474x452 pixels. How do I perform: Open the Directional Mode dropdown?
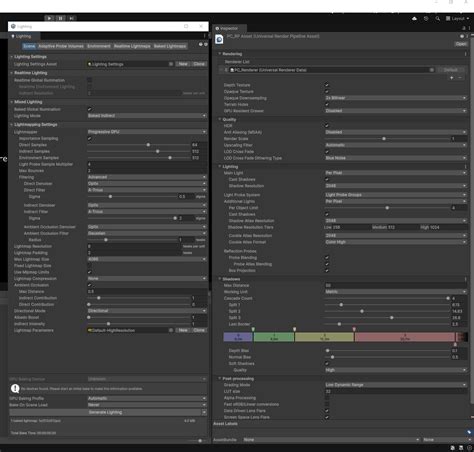(147, 311)
